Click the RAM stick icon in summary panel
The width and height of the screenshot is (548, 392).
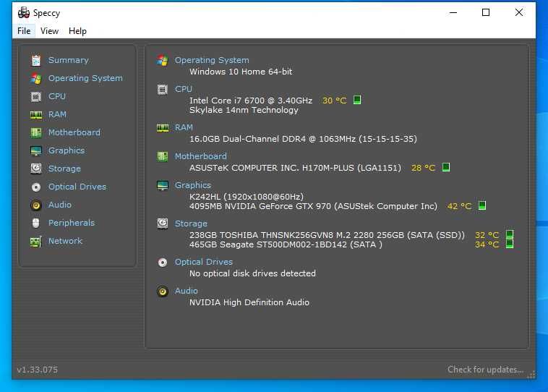163,128
